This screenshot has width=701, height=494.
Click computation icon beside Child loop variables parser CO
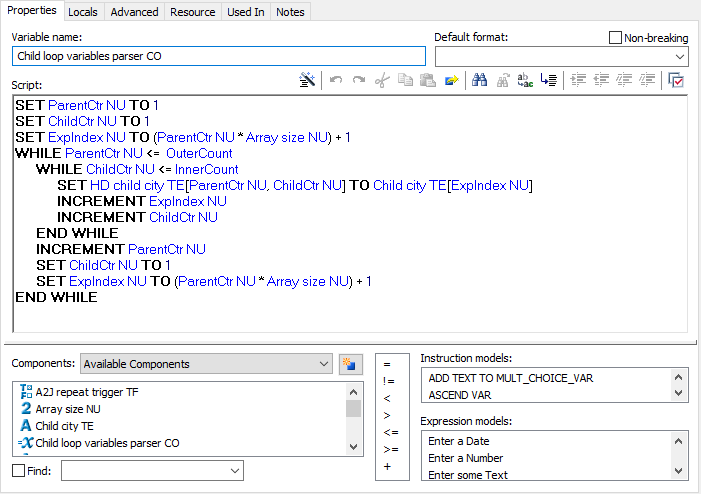pos(25,443)
